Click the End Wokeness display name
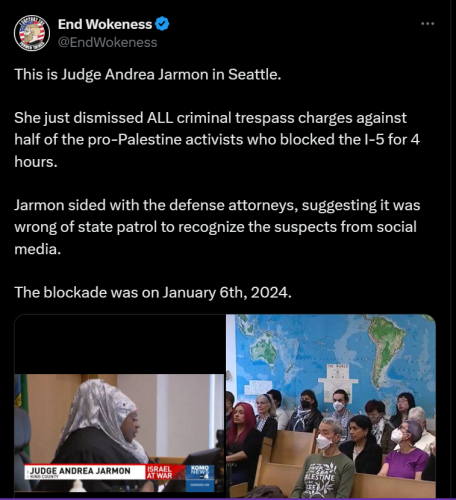The height and width of the screenshot is (500, 456). tap(105, 24)
